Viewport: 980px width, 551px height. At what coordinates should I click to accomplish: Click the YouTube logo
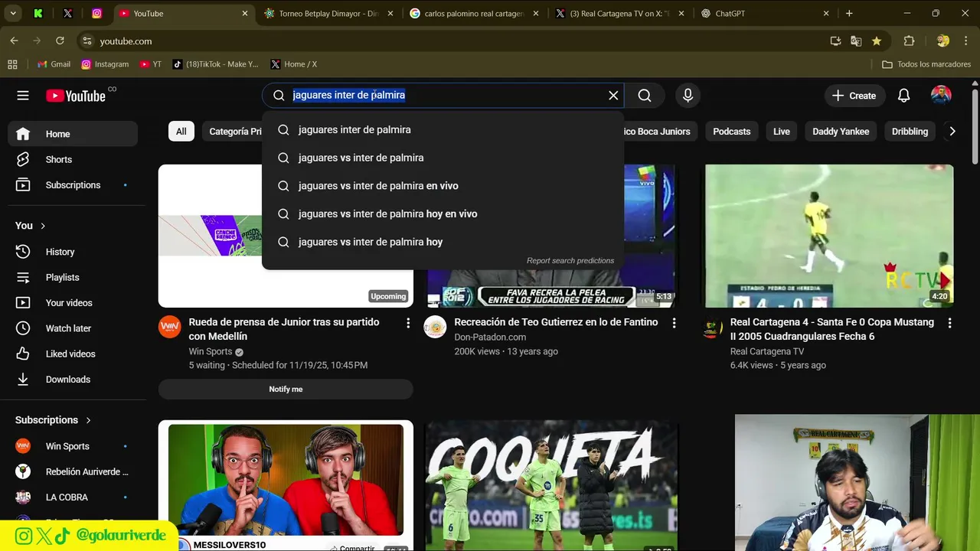click(76, 96)
